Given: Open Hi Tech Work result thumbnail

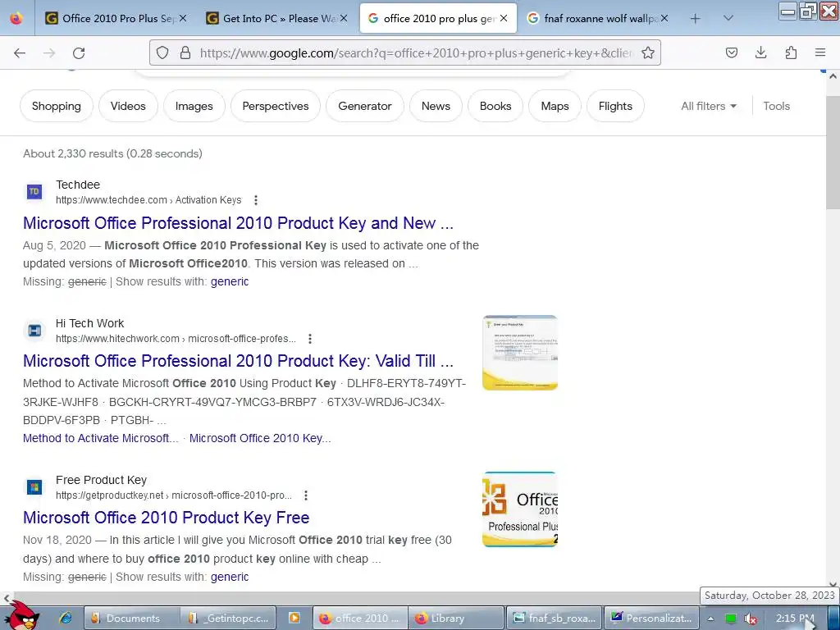Looking at the screenshot, I should pyautogui.click(x=519, y=353).
